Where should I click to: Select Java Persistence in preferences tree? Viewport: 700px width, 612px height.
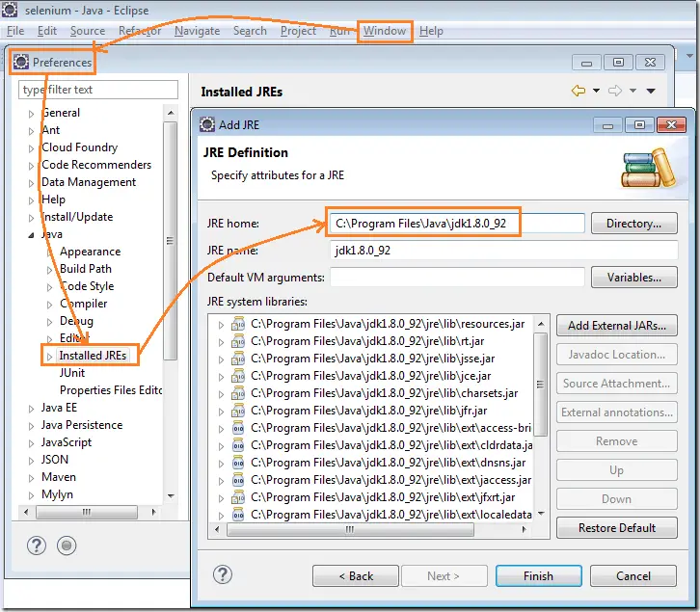(x=82, y=425)
